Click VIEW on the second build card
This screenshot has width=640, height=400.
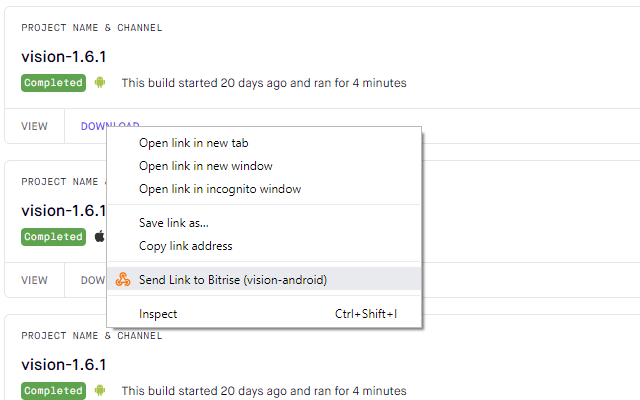point(34,280)
